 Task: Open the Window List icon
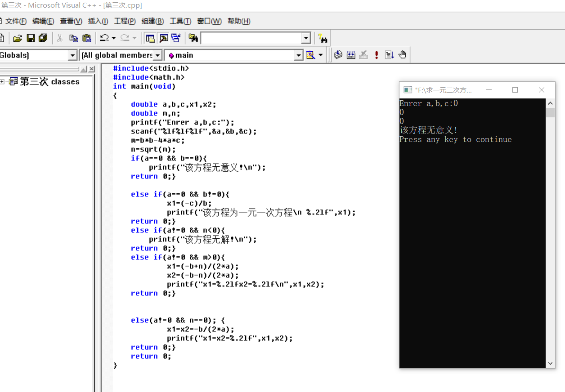176,38
